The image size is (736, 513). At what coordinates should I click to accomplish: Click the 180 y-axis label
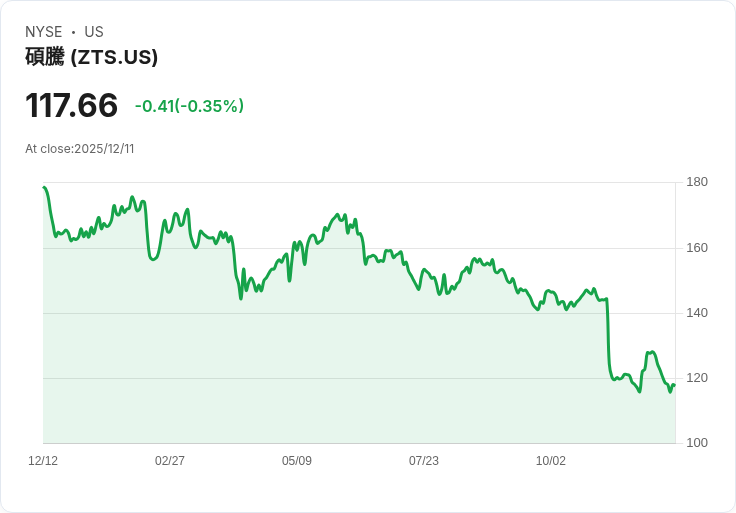click(697, 182)
